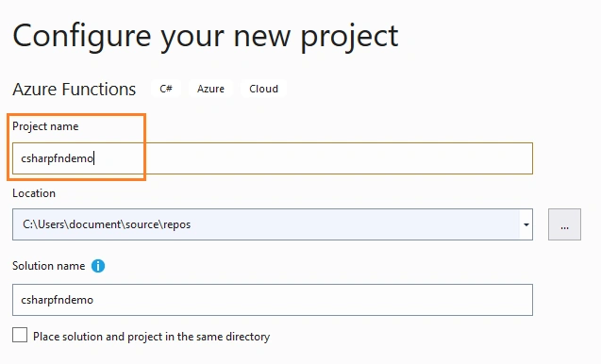Browse for location with the ellipsis button

[x=564, y=224]
